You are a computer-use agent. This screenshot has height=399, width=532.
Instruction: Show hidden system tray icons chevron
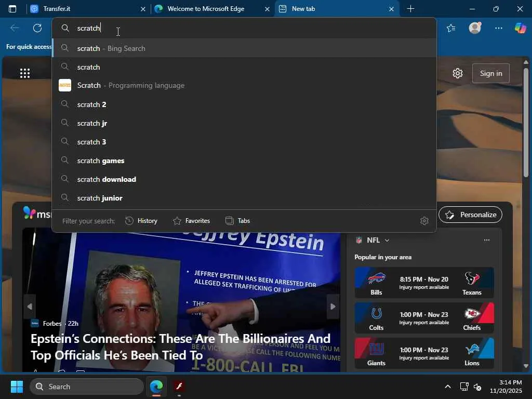pos(448,387)
